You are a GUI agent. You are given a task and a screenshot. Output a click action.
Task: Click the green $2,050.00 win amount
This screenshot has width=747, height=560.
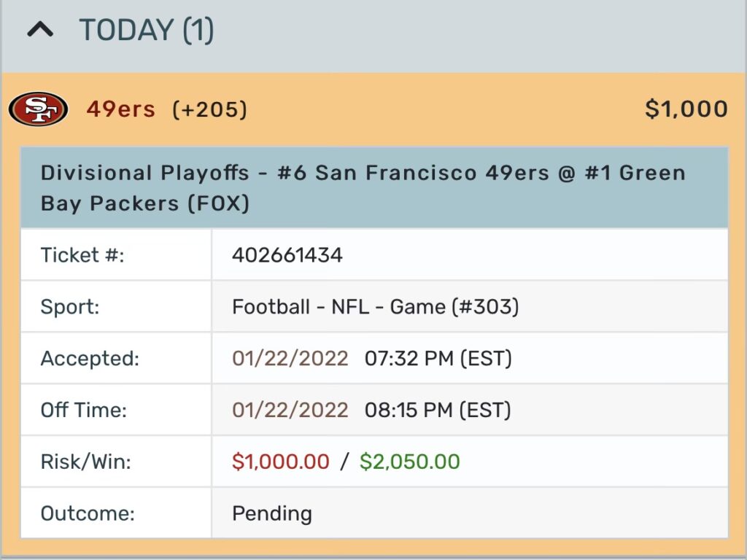410,462
